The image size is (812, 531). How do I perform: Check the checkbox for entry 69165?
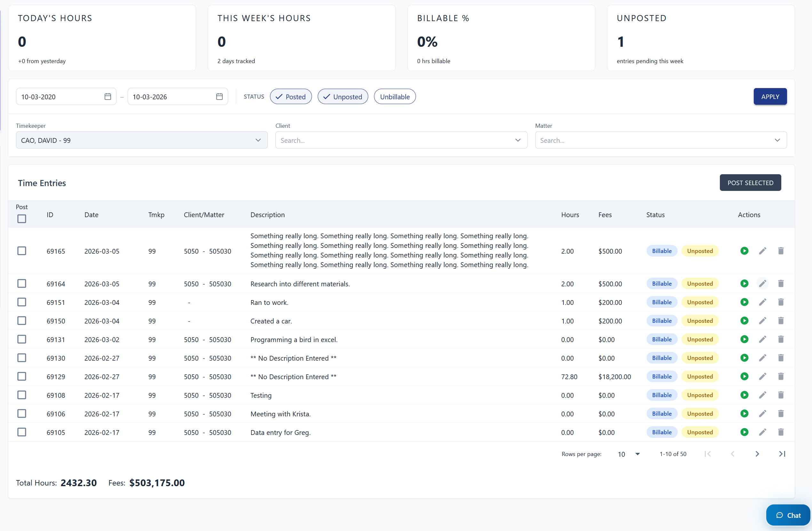(21, 251)
